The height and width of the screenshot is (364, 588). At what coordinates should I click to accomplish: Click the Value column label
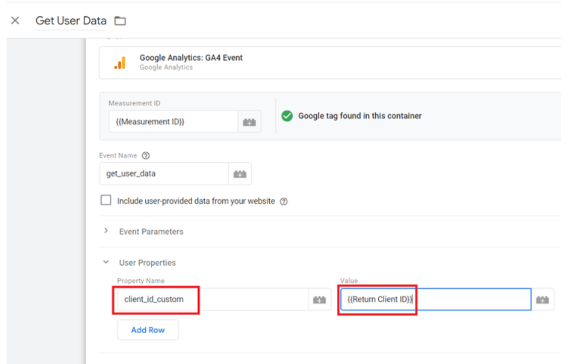349,281
